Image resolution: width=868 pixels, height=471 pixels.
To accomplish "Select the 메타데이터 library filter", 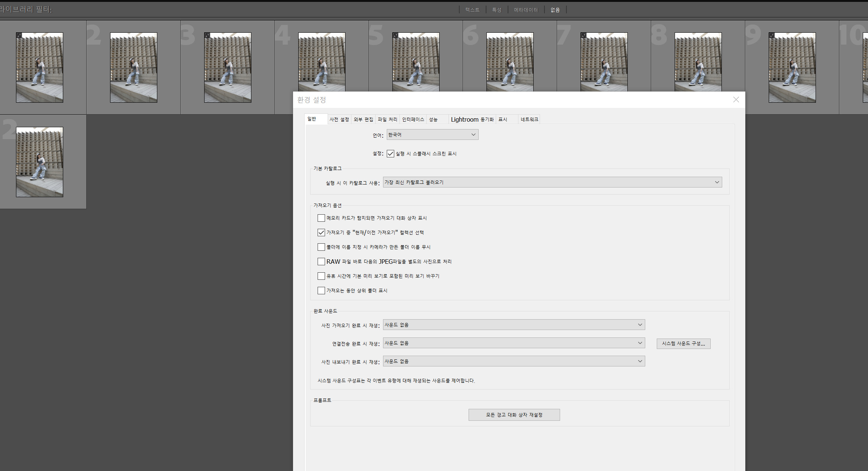I will pyautogui.click(x=525, y=10).
